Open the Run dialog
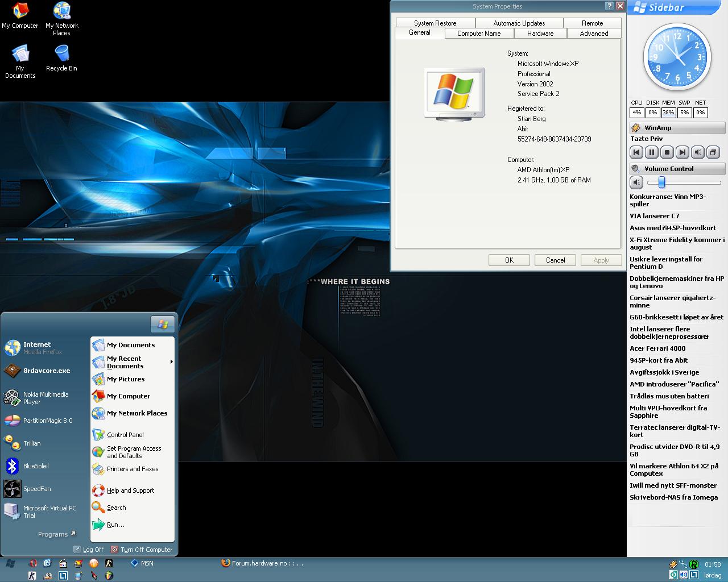 click(x=108, y=525)
